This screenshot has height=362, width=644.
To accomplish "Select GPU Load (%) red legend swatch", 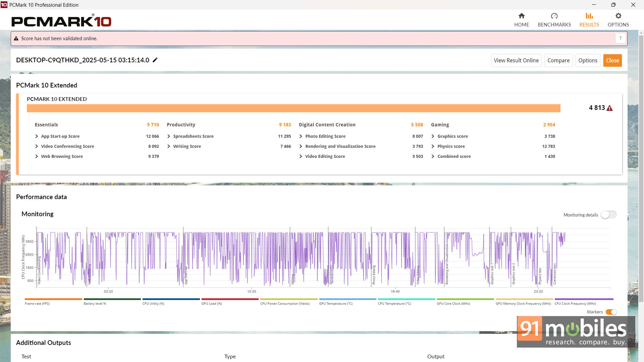I will 230,299.
